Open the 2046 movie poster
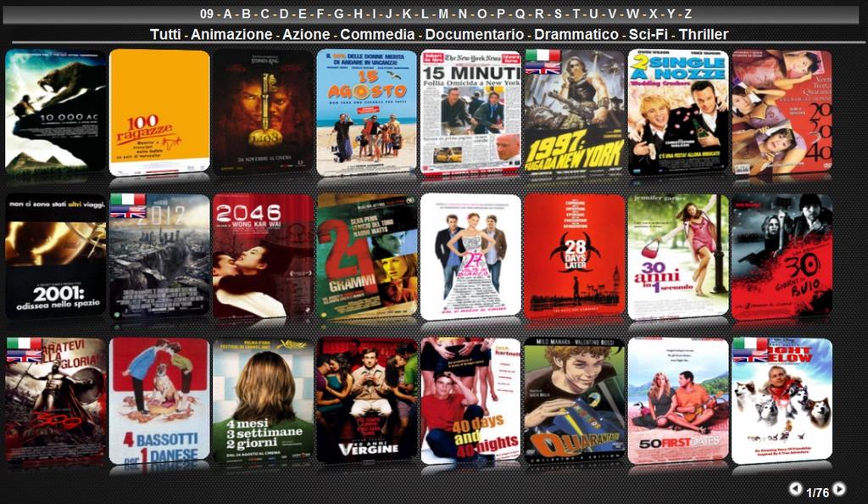This screenshot has height=504, width=868. click(263, 256)
